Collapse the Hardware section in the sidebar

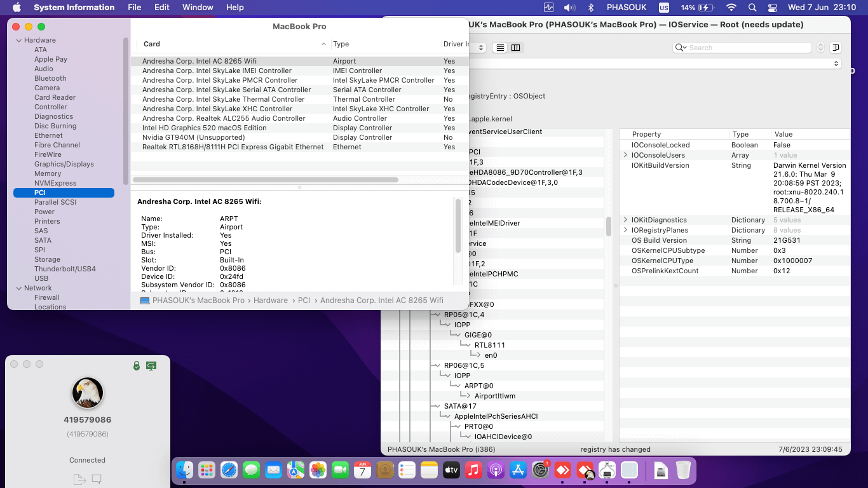point(20,39)
